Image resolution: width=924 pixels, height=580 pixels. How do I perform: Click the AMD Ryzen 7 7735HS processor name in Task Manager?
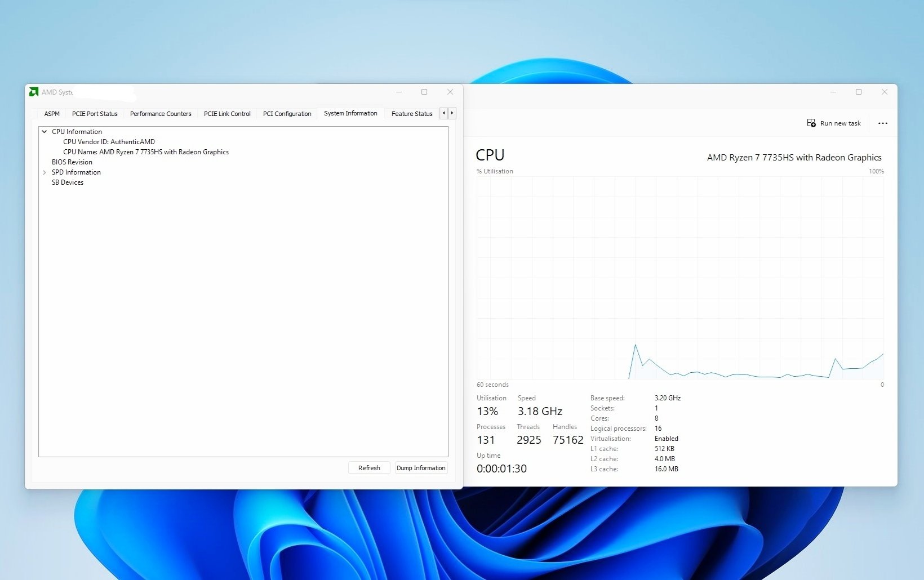[794, 158]
